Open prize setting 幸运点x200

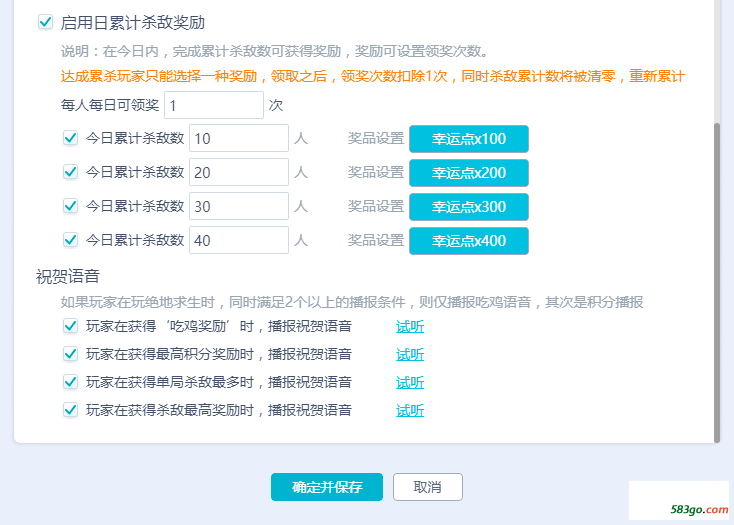(x=469, y=173)
